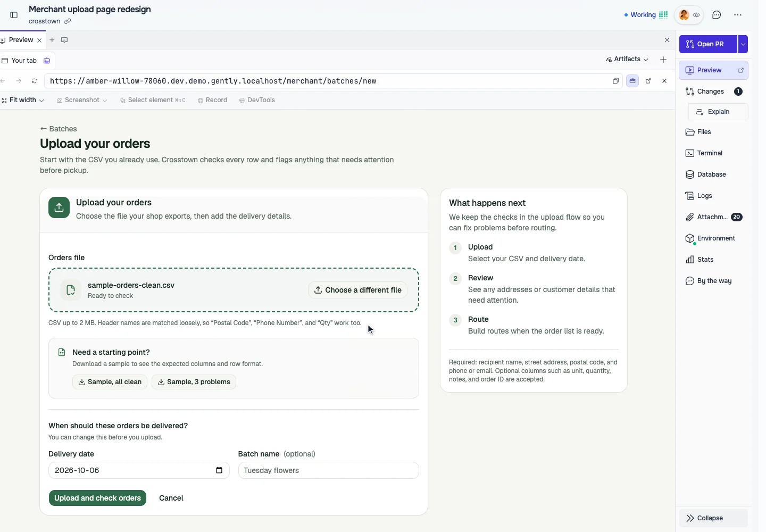Viewport: 766px width, 532px height.
Task: Open Attachments panel with 20 badge
Action: tap(713, 217)
